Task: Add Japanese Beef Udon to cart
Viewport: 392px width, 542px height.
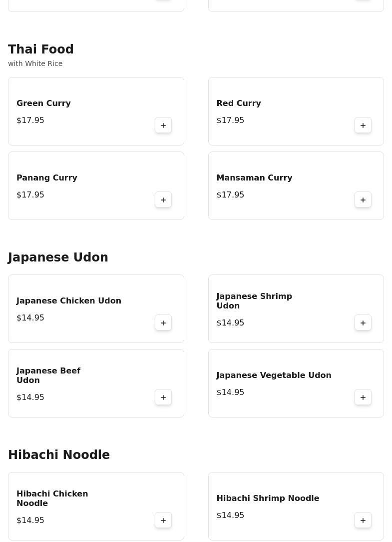Action: click(x=163, y=397)
